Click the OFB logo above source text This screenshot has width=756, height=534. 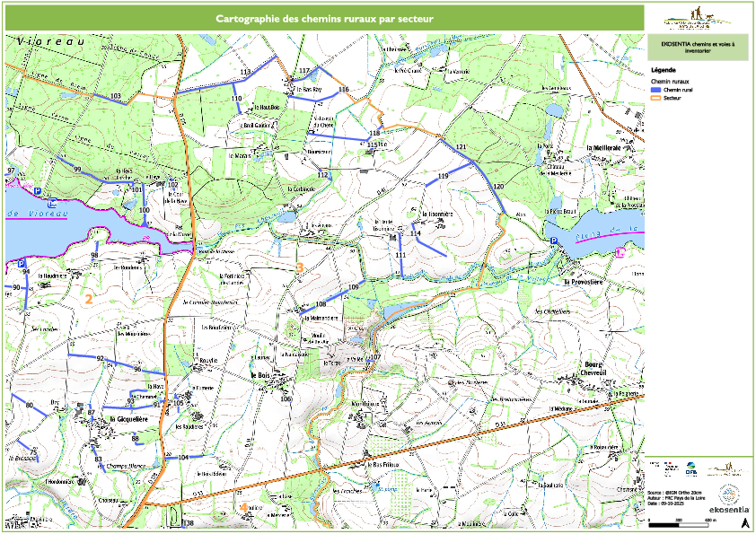click(x=690, y=469)
